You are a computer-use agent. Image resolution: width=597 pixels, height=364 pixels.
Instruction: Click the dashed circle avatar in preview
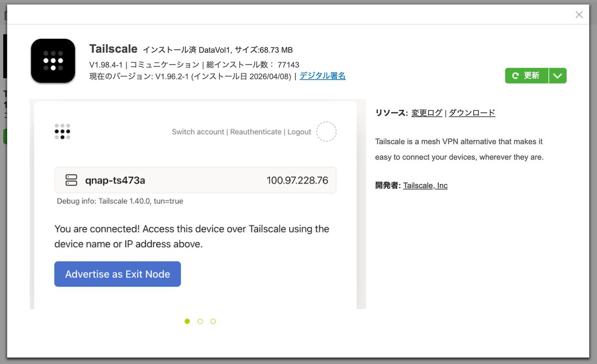point(326,132)
